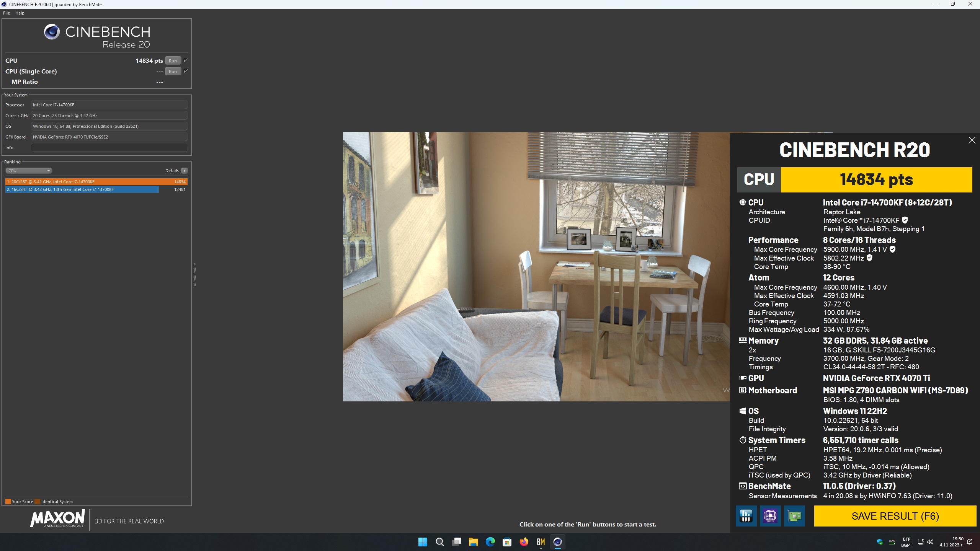The height and width of the screenshot is (551, 980).
Task: Click Your Score orange legend swatch
Action: click(x=8, y=501)
